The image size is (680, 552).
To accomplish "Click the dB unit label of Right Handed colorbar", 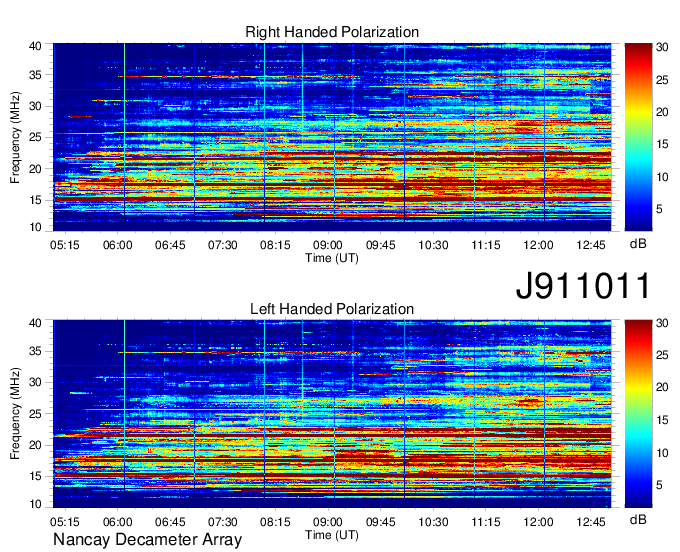I will 638,244.
